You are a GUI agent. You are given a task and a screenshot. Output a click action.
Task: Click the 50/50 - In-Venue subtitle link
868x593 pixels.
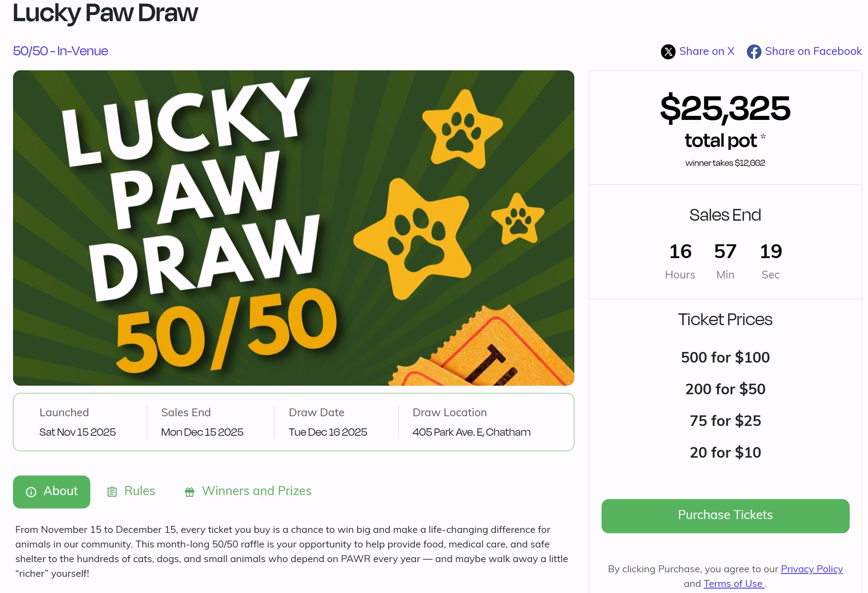(x=61, y=51)
